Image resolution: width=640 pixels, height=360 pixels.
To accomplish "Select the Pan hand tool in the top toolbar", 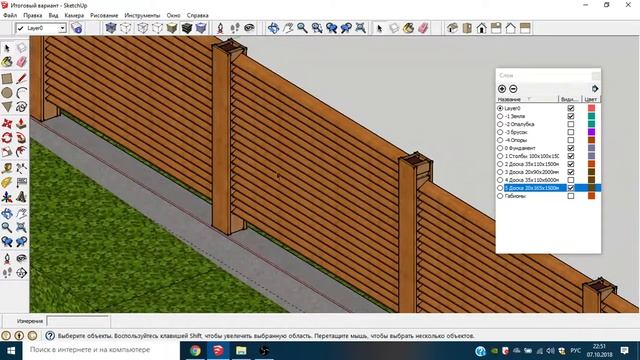I will pyautogui.click(x=288, y=28).
